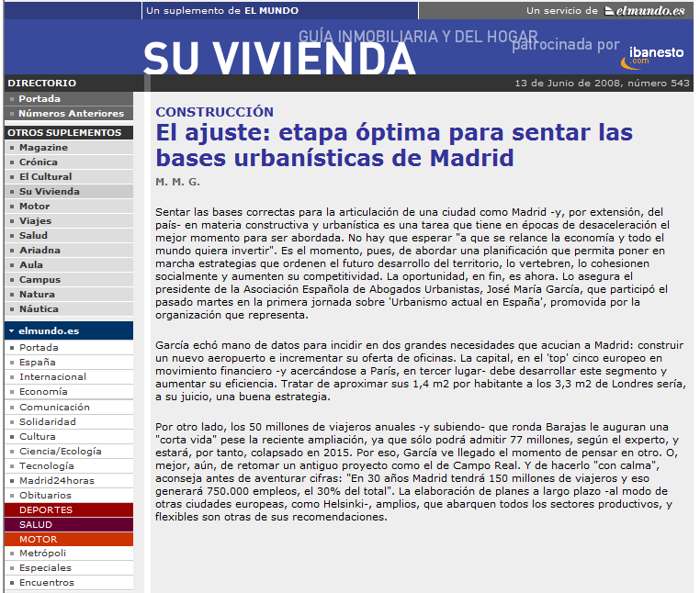Open Portada in the Directorio menu
Viewport: 700px width, 593px height.
click(40, 98)
